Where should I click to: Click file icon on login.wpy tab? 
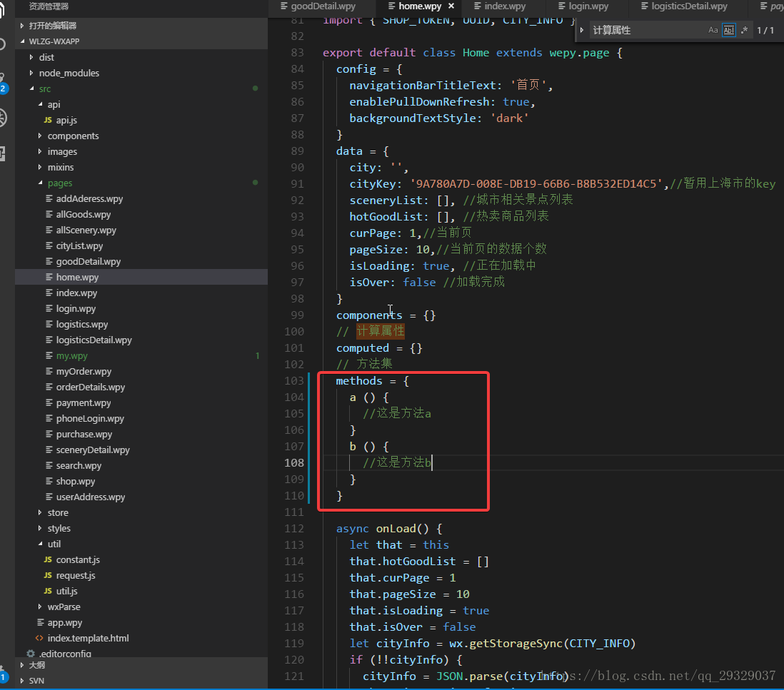[x=561, y=6]
